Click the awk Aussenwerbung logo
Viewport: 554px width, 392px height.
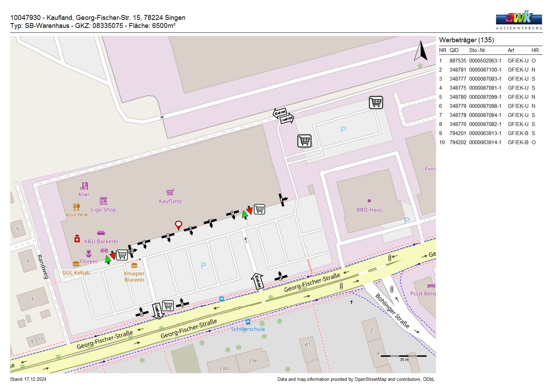[x=519, y=20]
